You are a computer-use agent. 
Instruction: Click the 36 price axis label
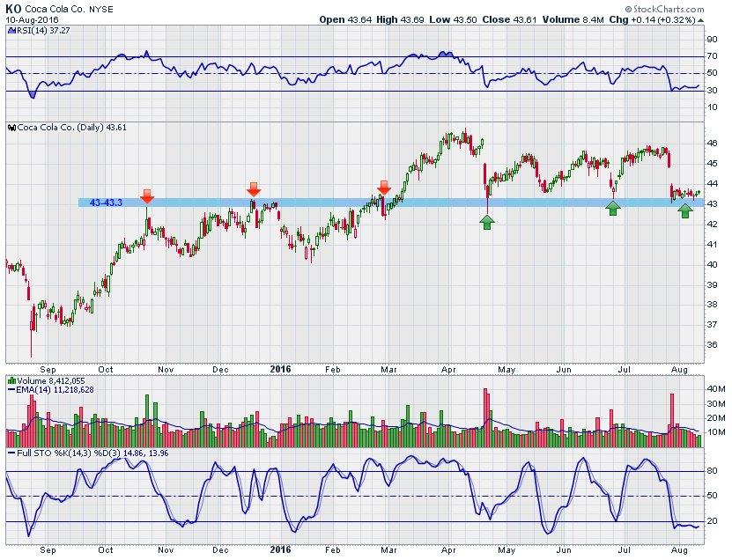point(712,345)
